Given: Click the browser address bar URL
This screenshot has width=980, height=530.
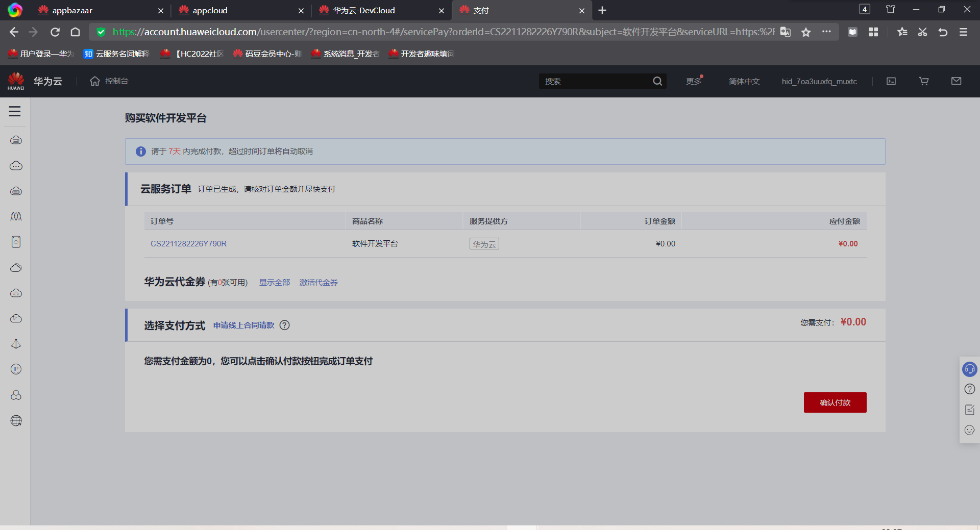Looking at the screenshot, I should tap(443, 32).
